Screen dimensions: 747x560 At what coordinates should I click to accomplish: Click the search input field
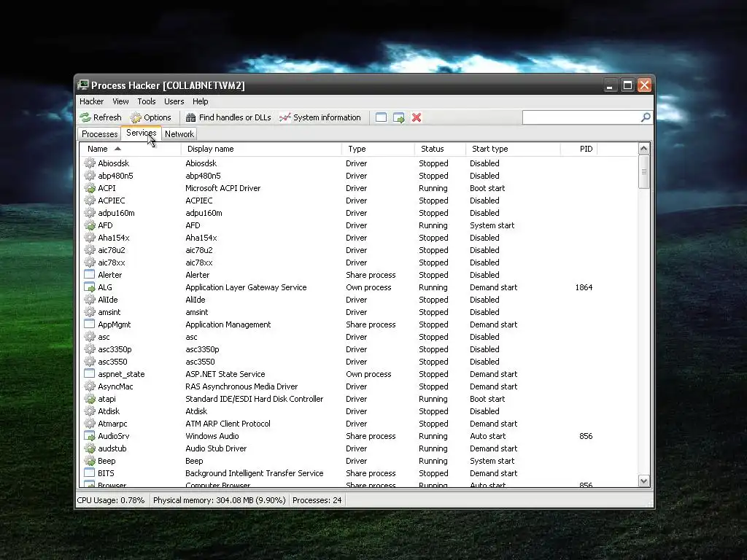click(581, 117)
